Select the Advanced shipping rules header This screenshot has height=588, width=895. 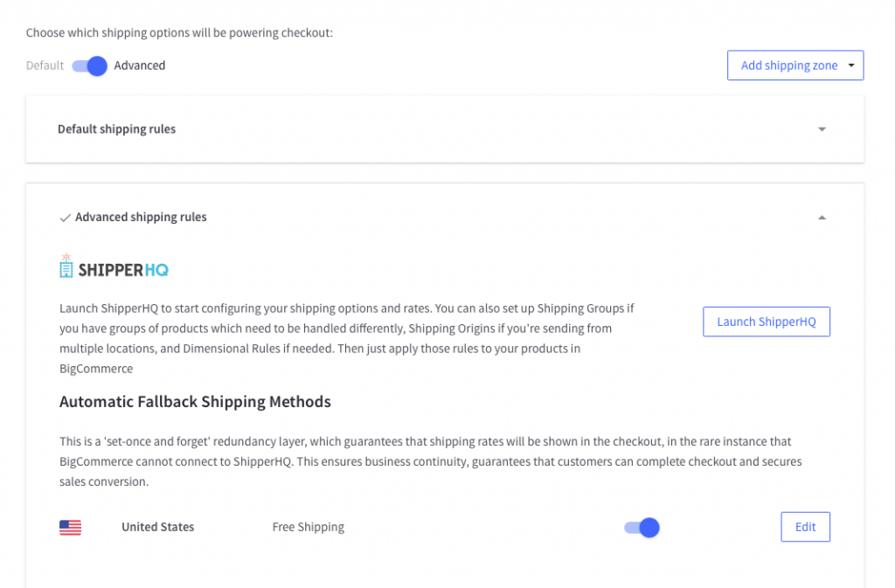(x=141, y=218)
